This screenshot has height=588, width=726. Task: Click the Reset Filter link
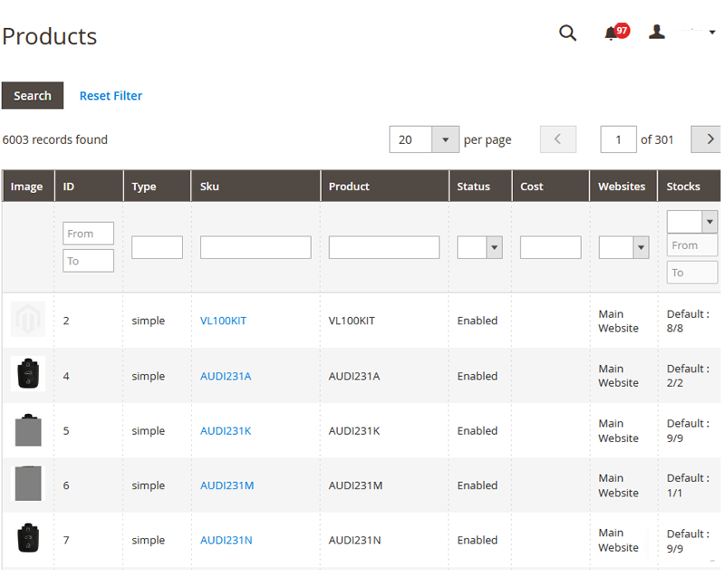[110, 95]
